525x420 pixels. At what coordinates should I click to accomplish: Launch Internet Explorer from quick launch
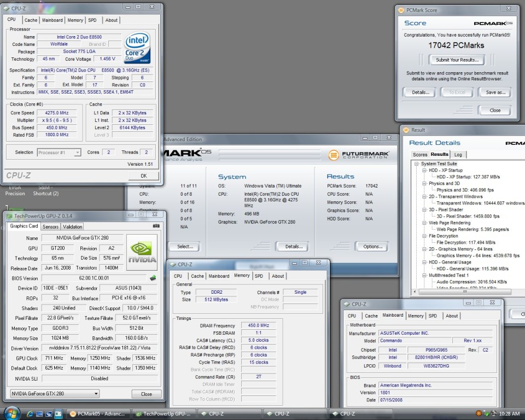tap(30, 414)
